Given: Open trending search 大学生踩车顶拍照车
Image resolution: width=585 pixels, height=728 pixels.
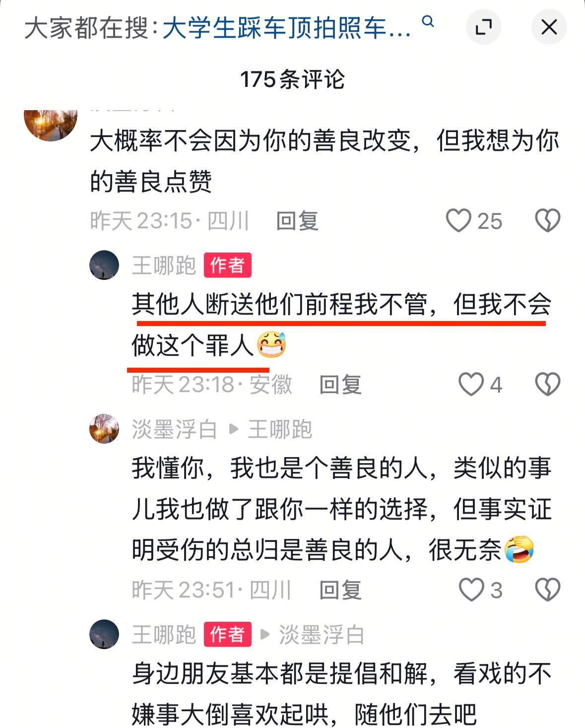Looking at the screenshot, I should 286,28.
